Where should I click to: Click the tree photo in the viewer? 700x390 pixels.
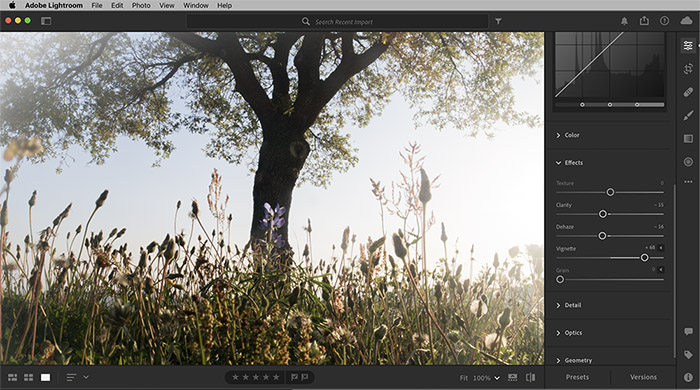pyautogui.click(x=272, y=198)
